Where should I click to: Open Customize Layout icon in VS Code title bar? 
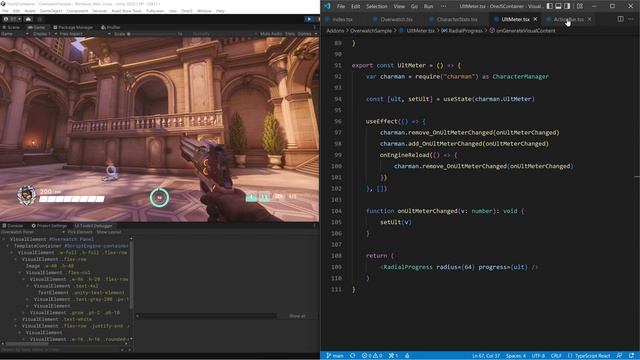point(580,6)
